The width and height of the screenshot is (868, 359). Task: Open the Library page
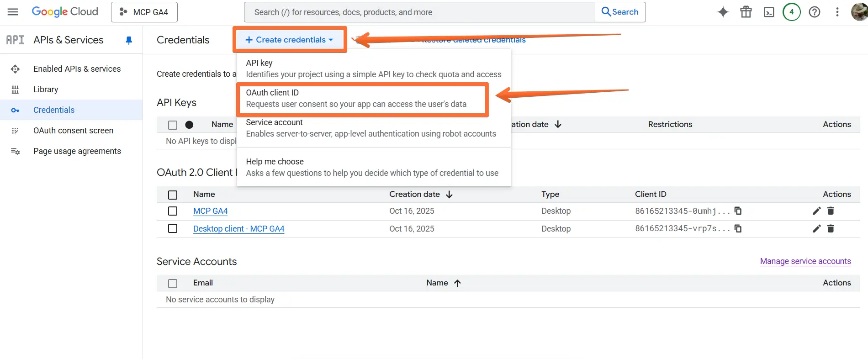[x=46, y=90]
